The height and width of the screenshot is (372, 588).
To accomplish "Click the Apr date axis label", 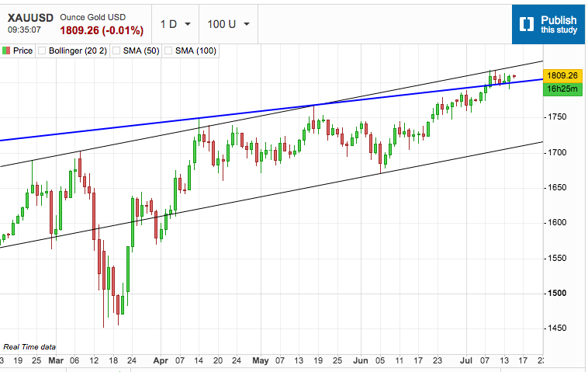I will (x=161, y=360).
